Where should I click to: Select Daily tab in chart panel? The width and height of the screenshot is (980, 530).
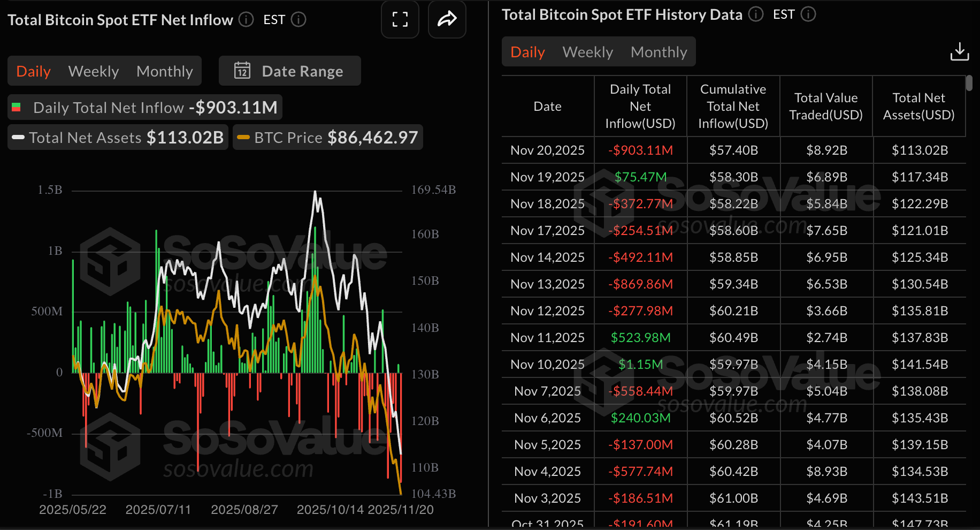pyautogui.click(x=33, y=71)
